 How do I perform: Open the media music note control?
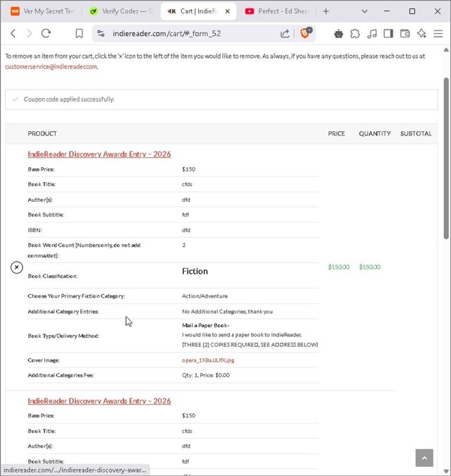click(x=372, y=33)
